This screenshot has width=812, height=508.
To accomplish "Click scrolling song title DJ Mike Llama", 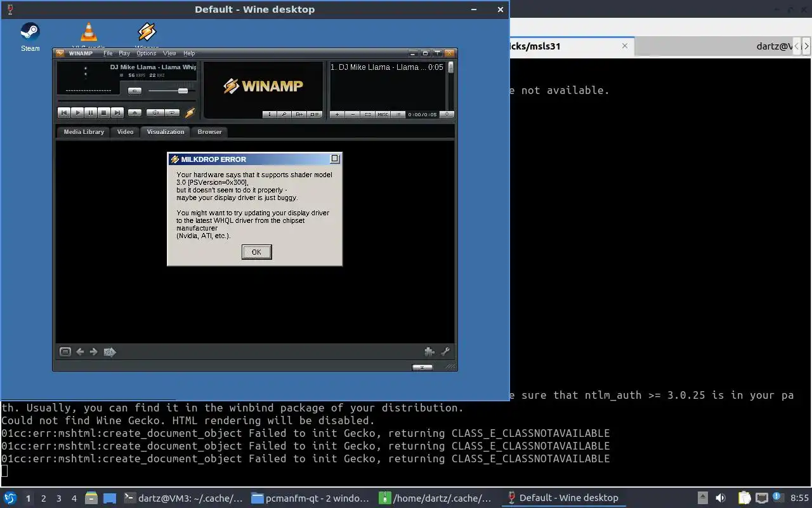I will tap(153, 67).
